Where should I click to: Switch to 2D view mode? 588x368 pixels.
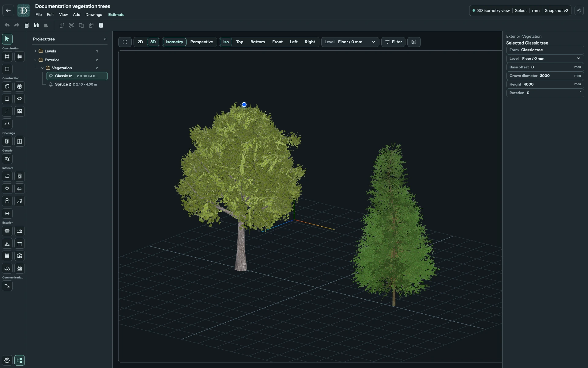[x=140, y=42]
